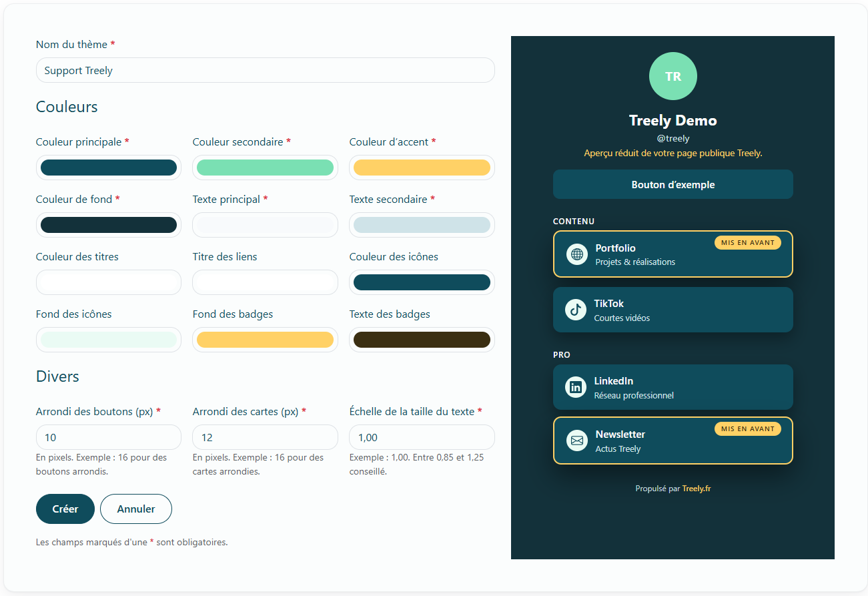Screen dimensions: 868x596
Task: Open the TikTok link card
Action: pos(673,310)
